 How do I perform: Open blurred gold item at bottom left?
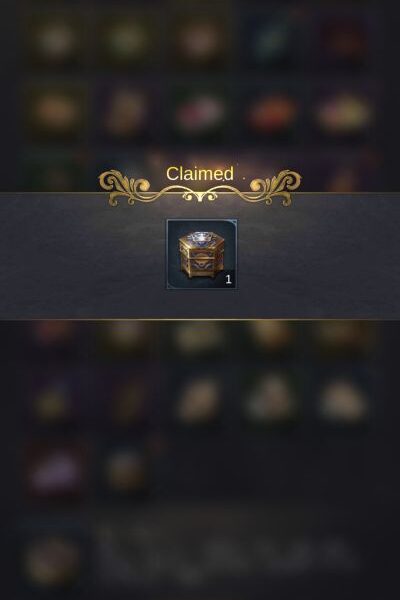pyautogui.click(x=53, y=561)
